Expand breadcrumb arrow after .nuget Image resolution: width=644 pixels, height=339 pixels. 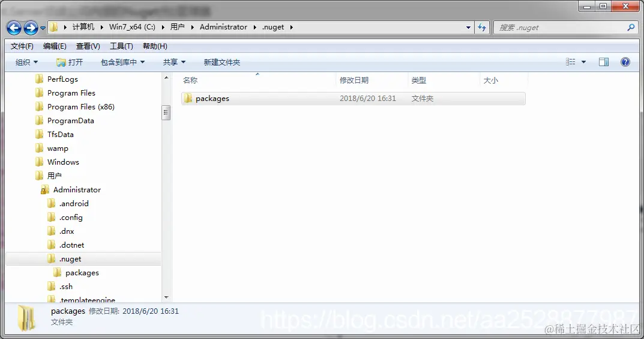pyautogui.click(x=292, y=27)
